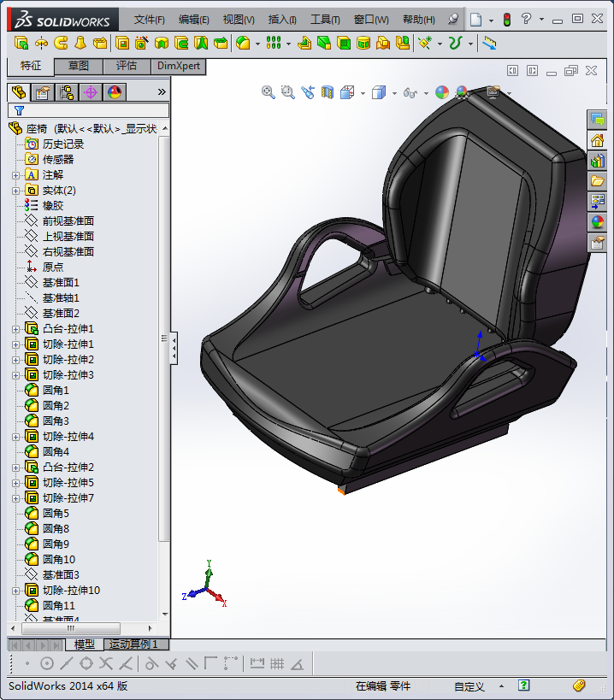Open the 编辑(E) menu
The image size is (614, 700).
194,20
